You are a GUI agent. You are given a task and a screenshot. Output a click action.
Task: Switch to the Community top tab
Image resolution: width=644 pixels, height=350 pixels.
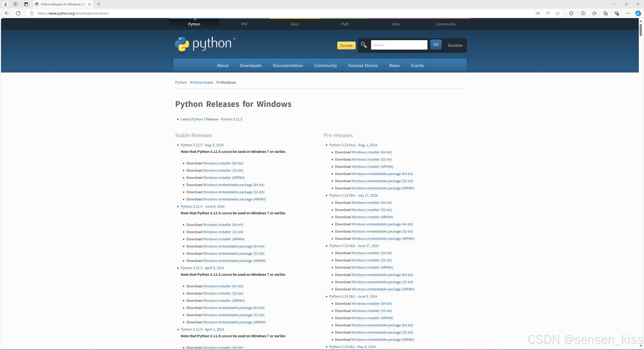[445, 24]
